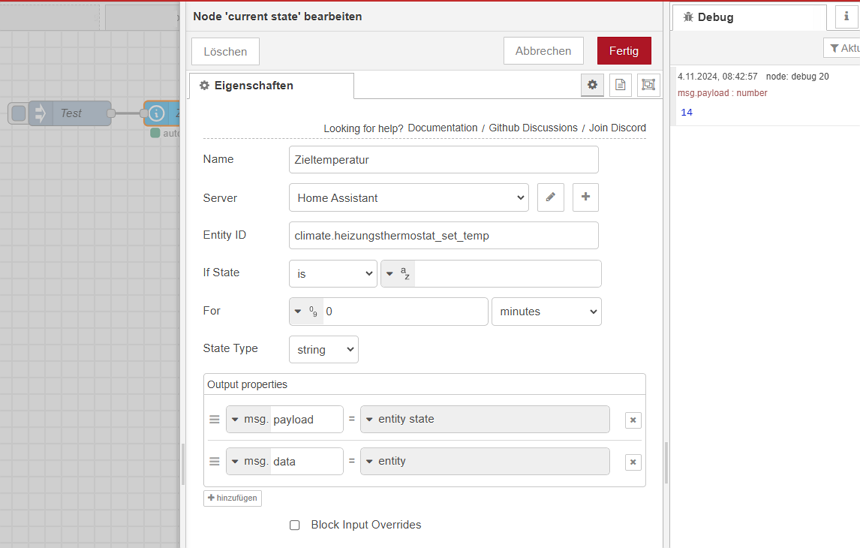Edit Home Assistant server with pencil icon
This screenshot has width=860, height=548.
click(x=551, y=197)
